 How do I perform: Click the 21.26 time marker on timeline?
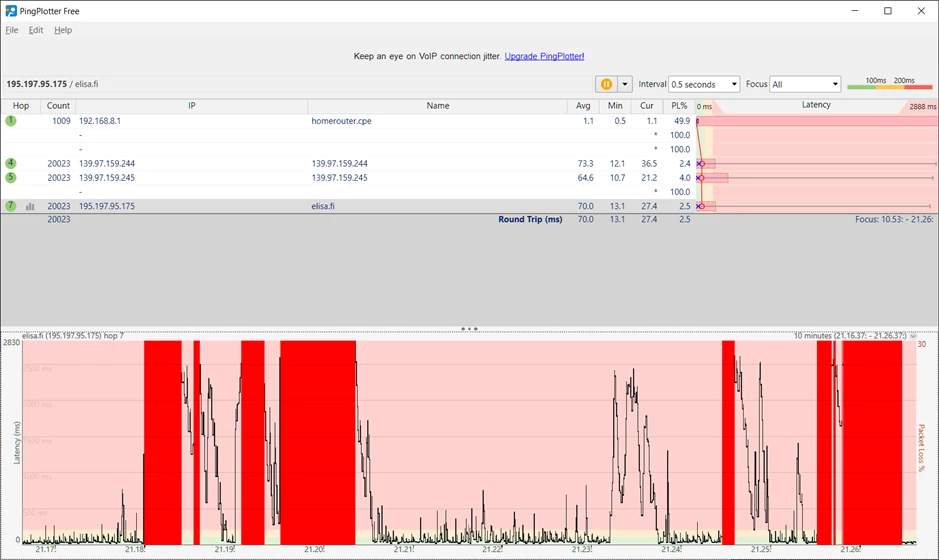coord(850,549)
